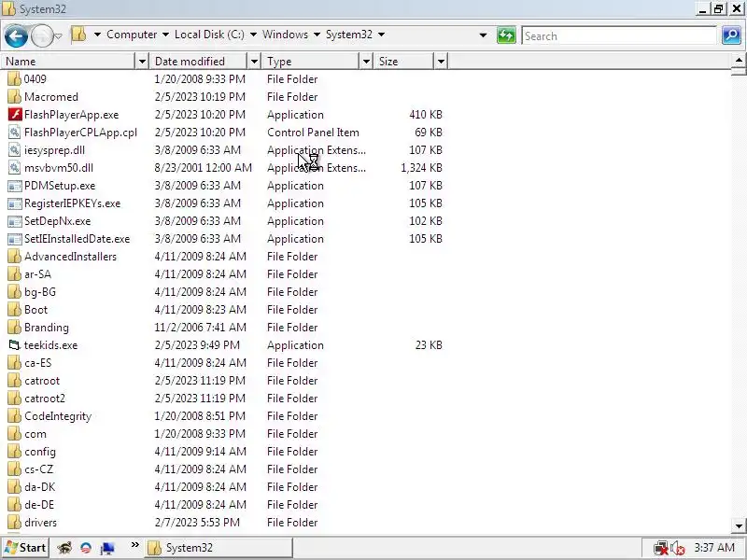Select the PDMSetup.exe application icon
Screen dimensions: 747x560
pyautogui.click(x=15, y=186)
